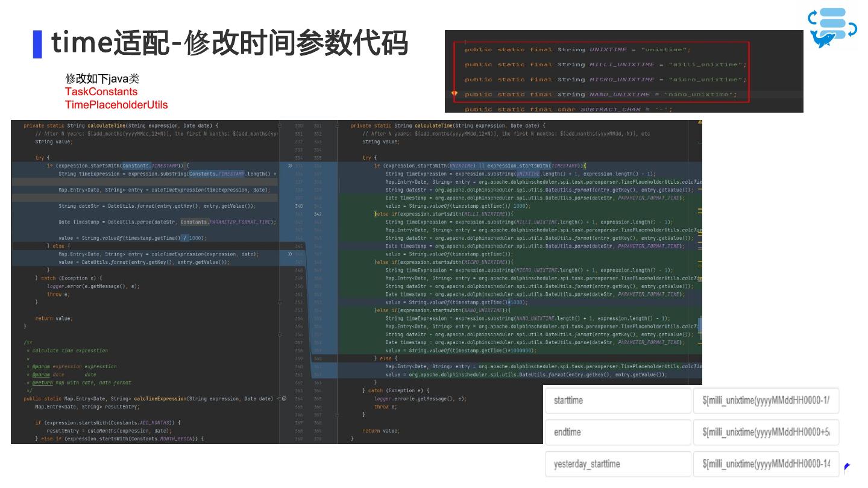Focus the value field beside starttime

(x=766, y=401)
